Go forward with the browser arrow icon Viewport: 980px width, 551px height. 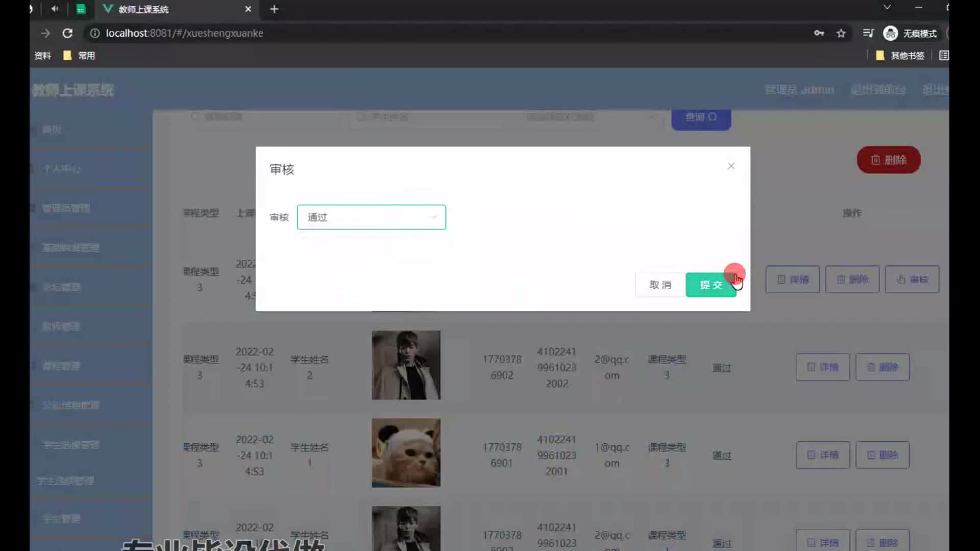pos(45,33)
